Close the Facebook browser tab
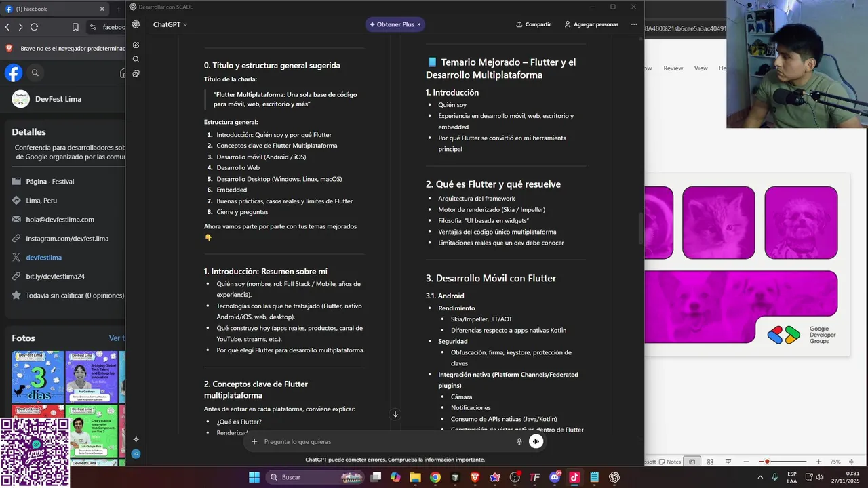The width and height of the screenshot is (868, 488). point(102,9)
